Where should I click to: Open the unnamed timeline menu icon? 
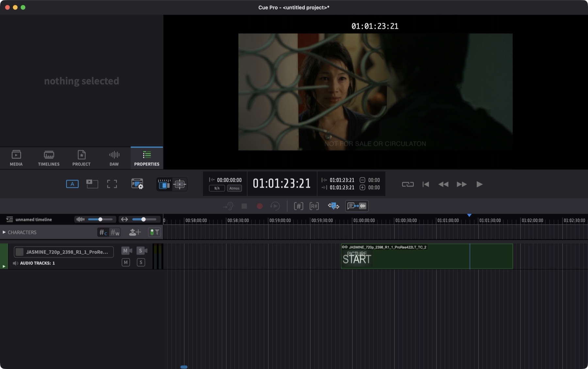[x=9, y=220]
